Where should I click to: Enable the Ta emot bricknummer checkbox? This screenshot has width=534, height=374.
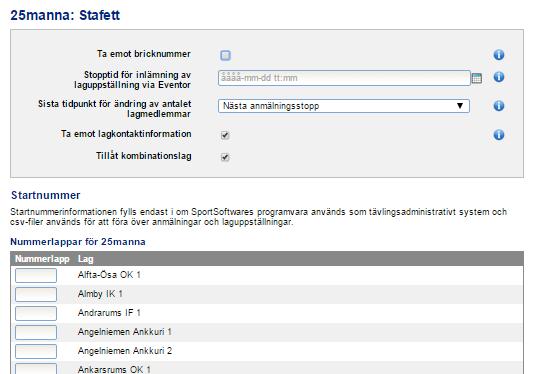coord(225,55)
